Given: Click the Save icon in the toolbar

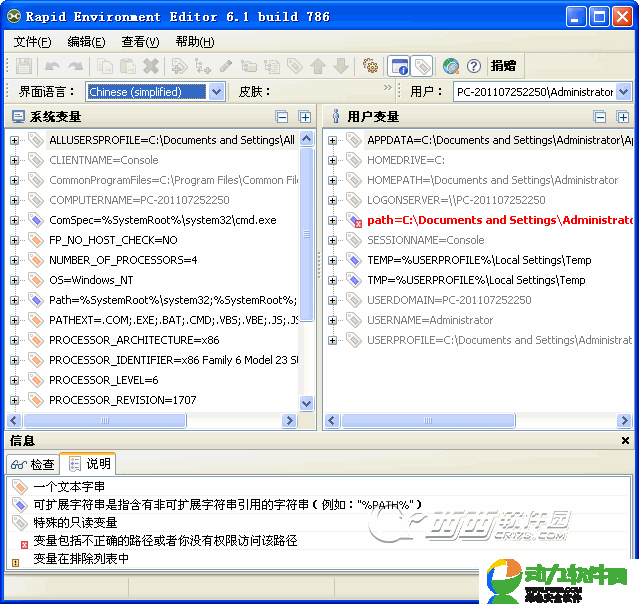Looking at the screenshot, I should click(x=24, y=66).
